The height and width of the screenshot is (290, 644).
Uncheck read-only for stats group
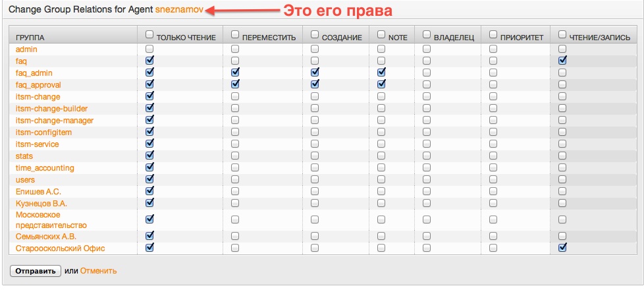pos(149,156)
